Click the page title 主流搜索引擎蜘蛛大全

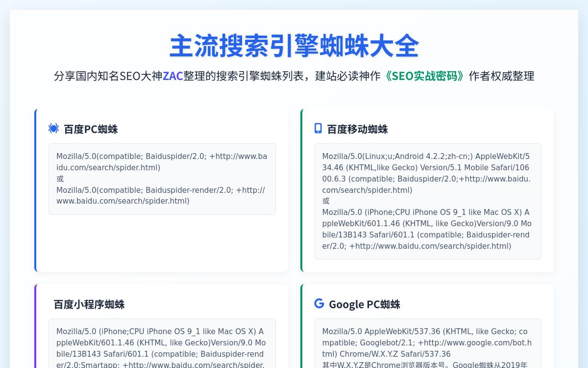pos(294,46)
